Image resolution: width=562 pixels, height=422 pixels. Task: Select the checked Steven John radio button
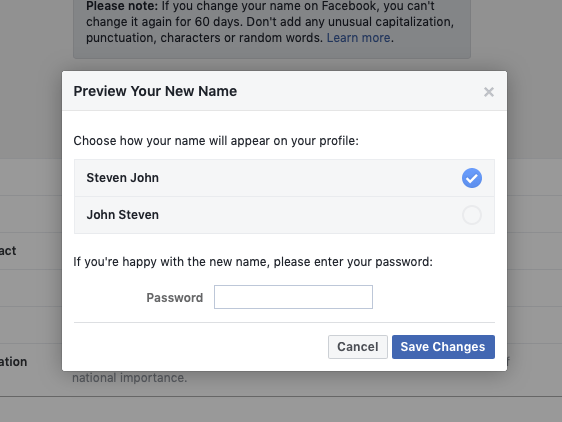[x=472, y=178]
